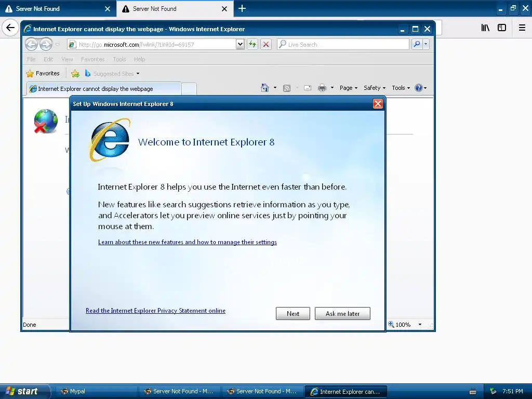Close the first Server Not Found tab
The height and width of the screenshot is (399, 532).
click(108, 9)
